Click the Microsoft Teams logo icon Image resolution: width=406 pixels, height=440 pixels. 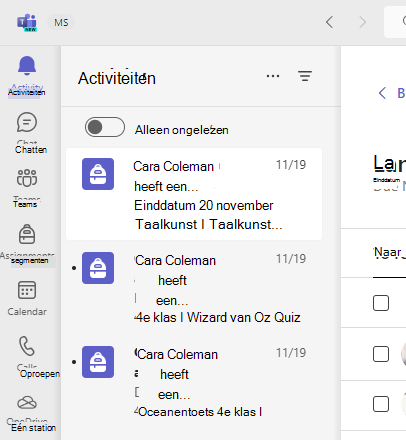pos(27,22)
